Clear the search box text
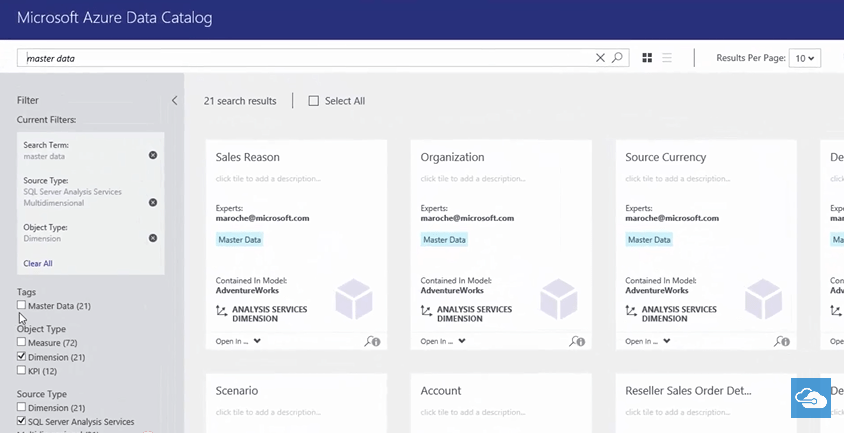 click(x=600, y=58)
